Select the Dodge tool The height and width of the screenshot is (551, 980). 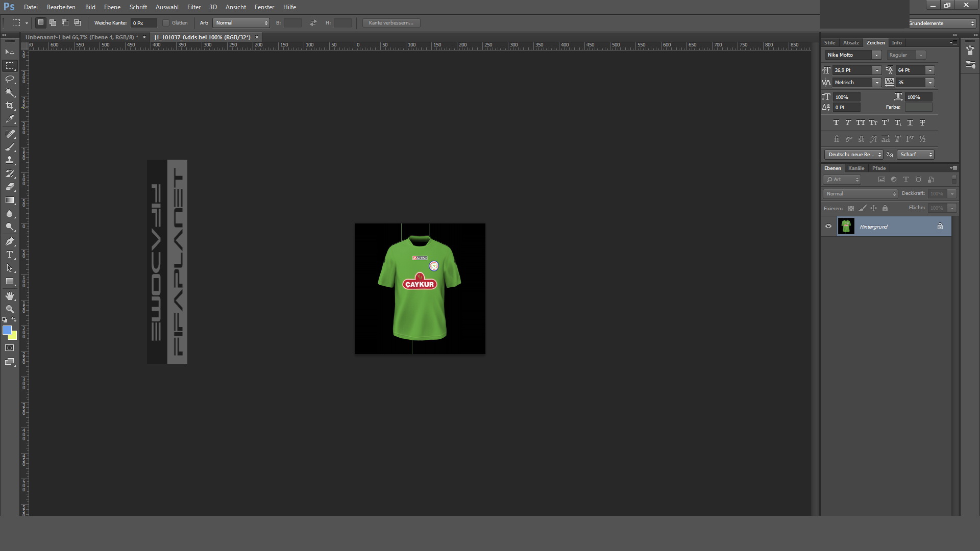click(x=10, y=227)
